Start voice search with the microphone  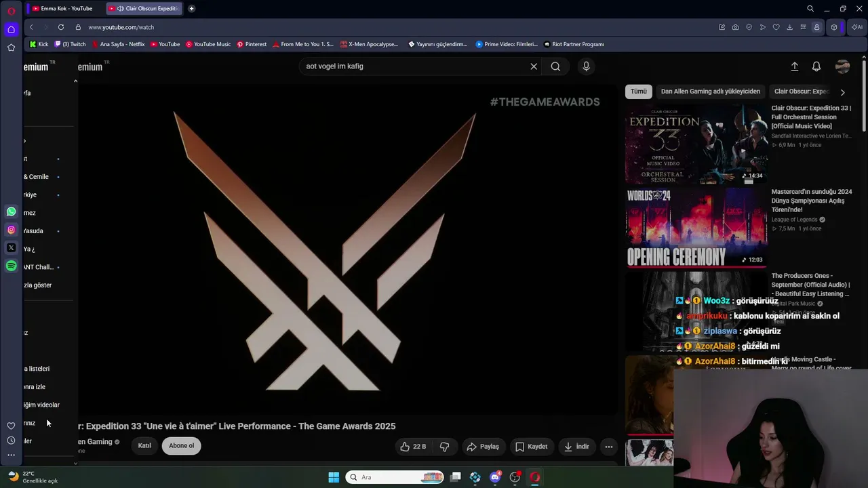587,66
